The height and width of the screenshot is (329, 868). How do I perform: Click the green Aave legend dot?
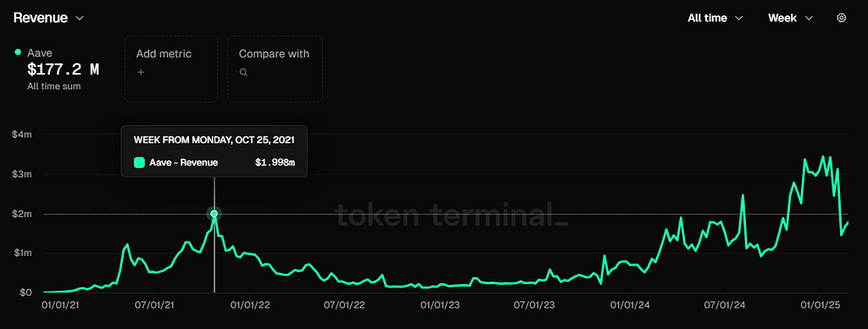click(18, 52)
